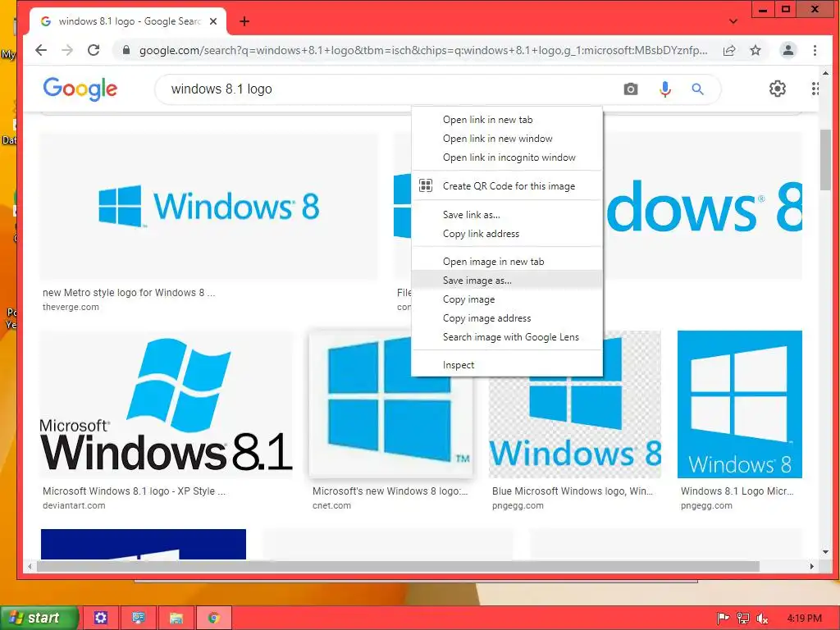
Task: Click "Microsoft's new Windows 8 logo" link
Action: [x=390, y=491]
